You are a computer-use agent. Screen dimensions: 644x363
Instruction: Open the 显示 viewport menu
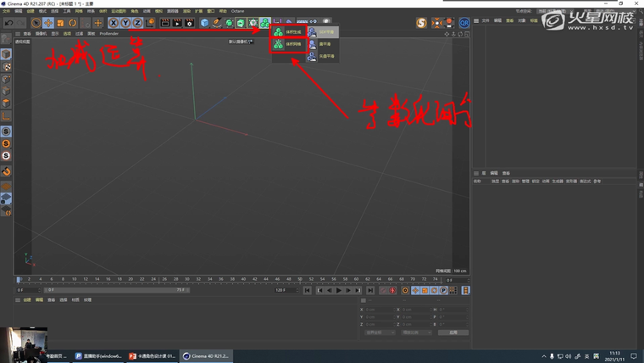(x=55, y=34)
